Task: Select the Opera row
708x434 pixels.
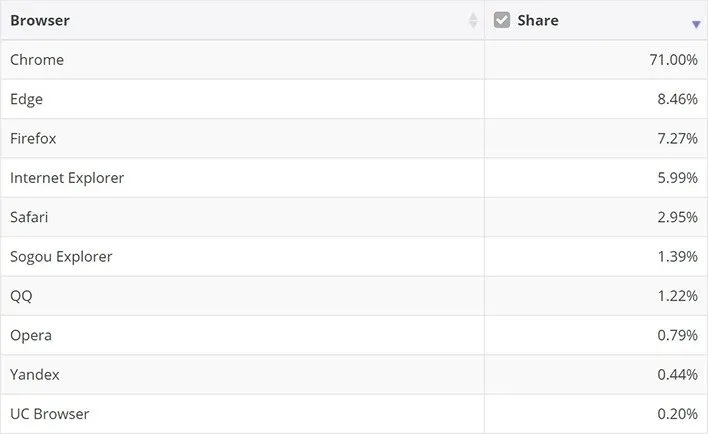Action: coord(31,335)
